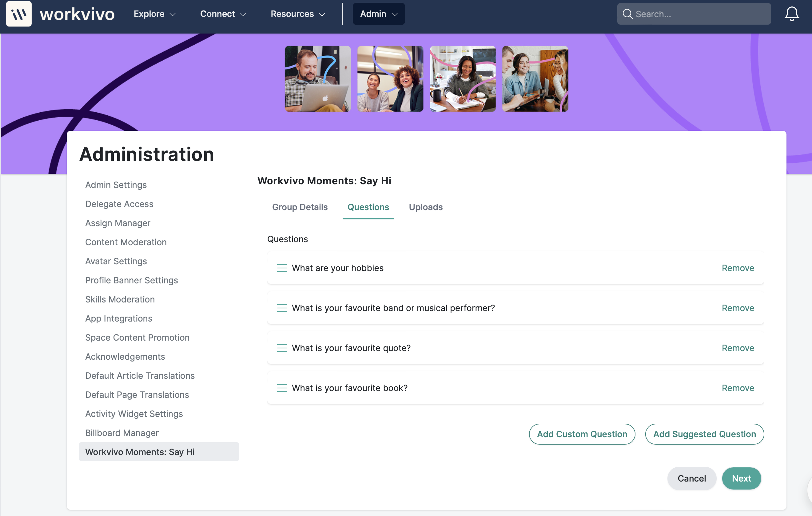The image size is (812, 516).
Task: Click the search magnifier icon
Action: coord(627,14)
